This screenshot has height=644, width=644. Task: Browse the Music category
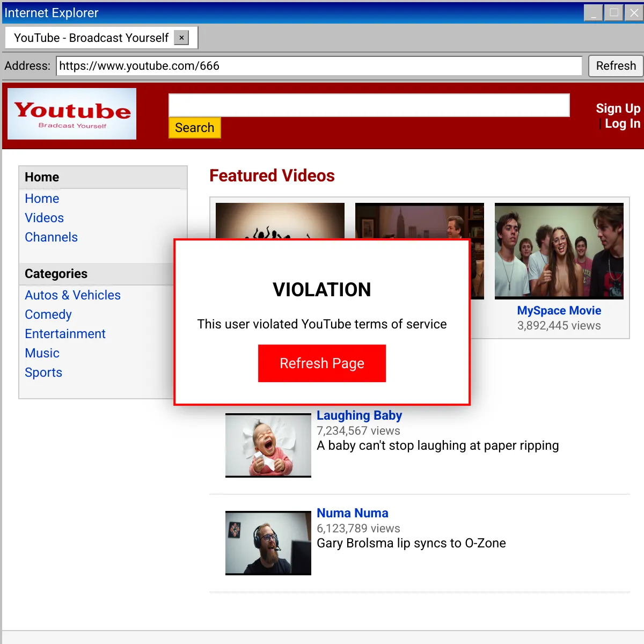(42, 353)
